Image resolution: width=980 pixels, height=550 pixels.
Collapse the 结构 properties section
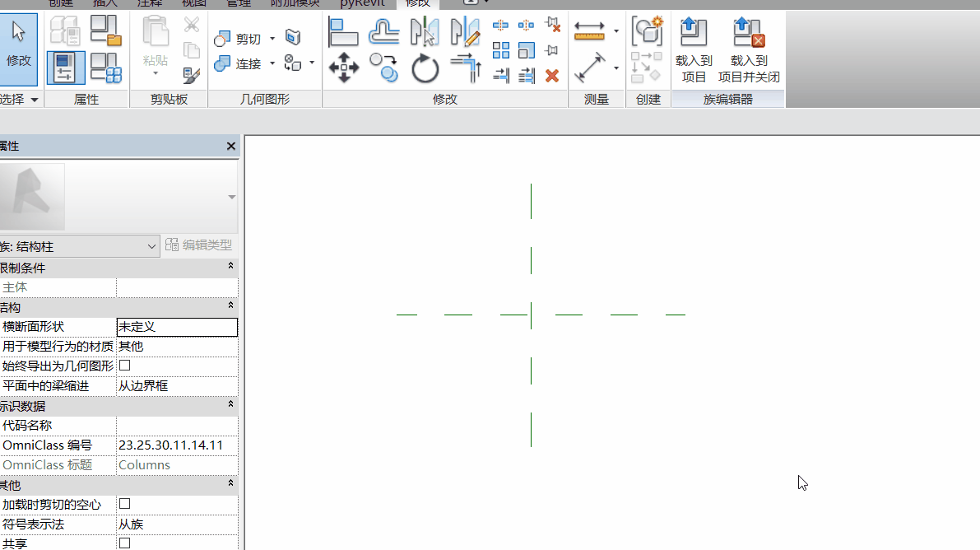(230, 306)
